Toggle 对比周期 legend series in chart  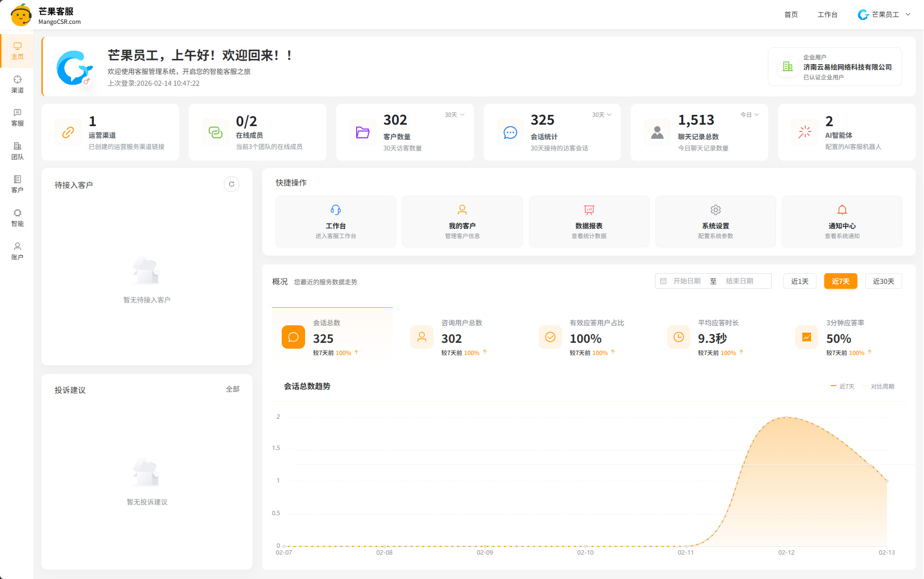(x=878, y=387)
